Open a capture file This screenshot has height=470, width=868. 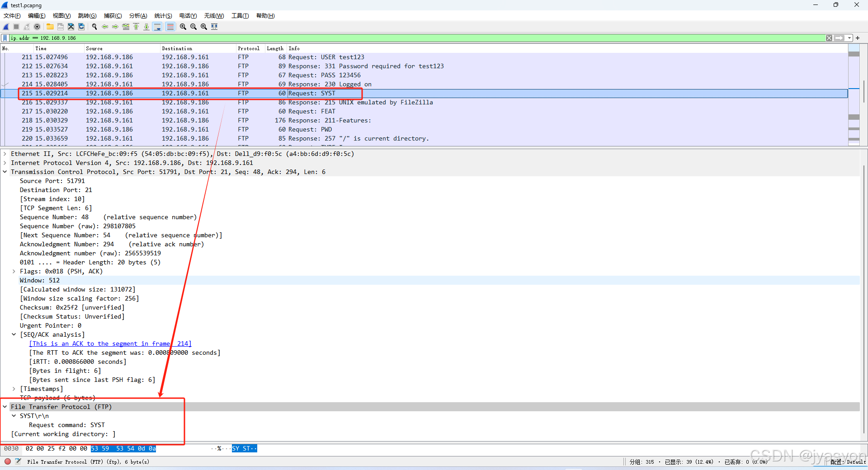pos(50,27)
